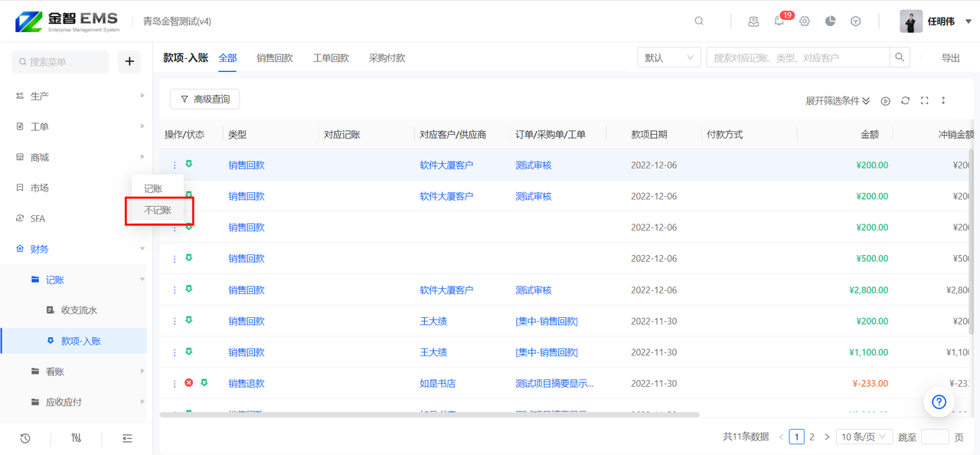980x455 pixels.
Task: Open the three-dot menu for the ¥2,800.00 row
Action: pos(175,290)
